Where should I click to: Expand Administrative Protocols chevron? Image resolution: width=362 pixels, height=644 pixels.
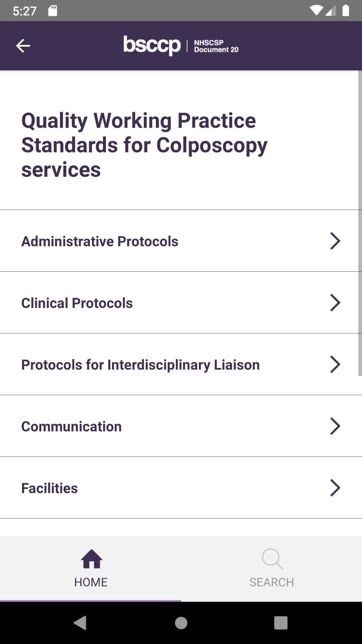click(335, 241)
